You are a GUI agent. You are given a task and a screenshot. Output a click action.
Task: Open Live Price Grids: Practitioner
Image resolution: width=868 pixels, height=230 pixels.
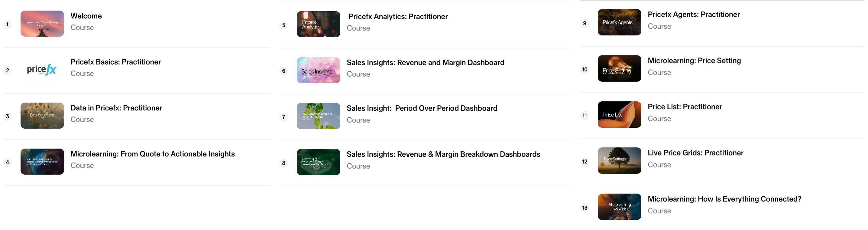695,153
